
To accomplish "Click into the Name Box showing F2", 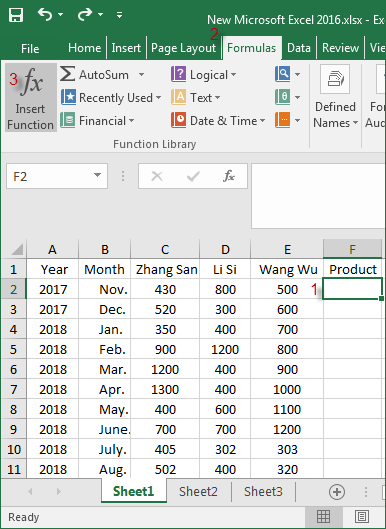I will pos(50,176).
